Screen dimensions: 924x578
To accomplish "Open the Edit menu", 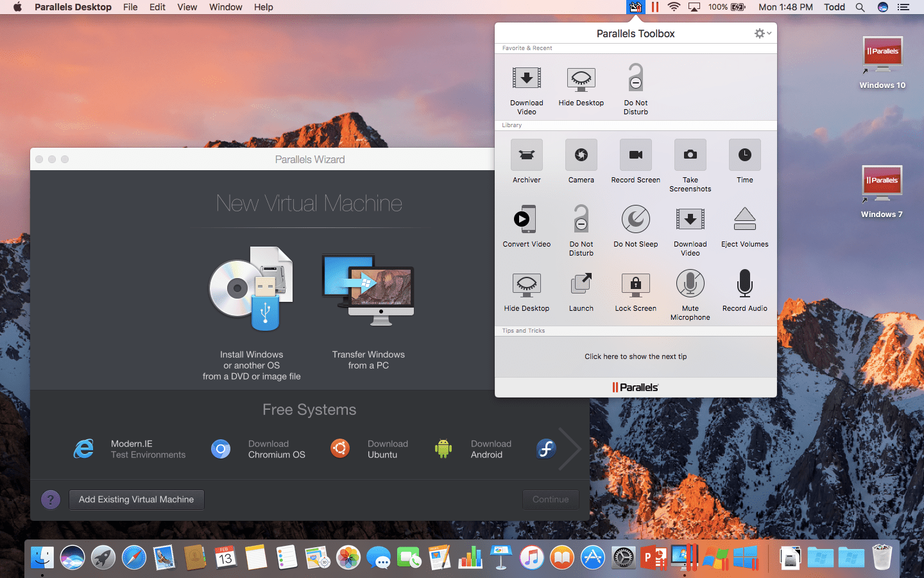I will pyautogui.click(x=157, y=7).
